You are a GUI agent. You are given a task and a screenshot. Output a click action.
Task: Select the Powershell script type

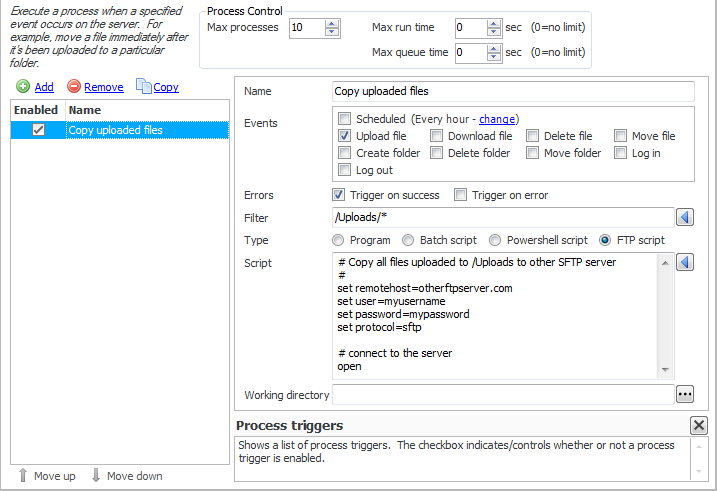495,240
